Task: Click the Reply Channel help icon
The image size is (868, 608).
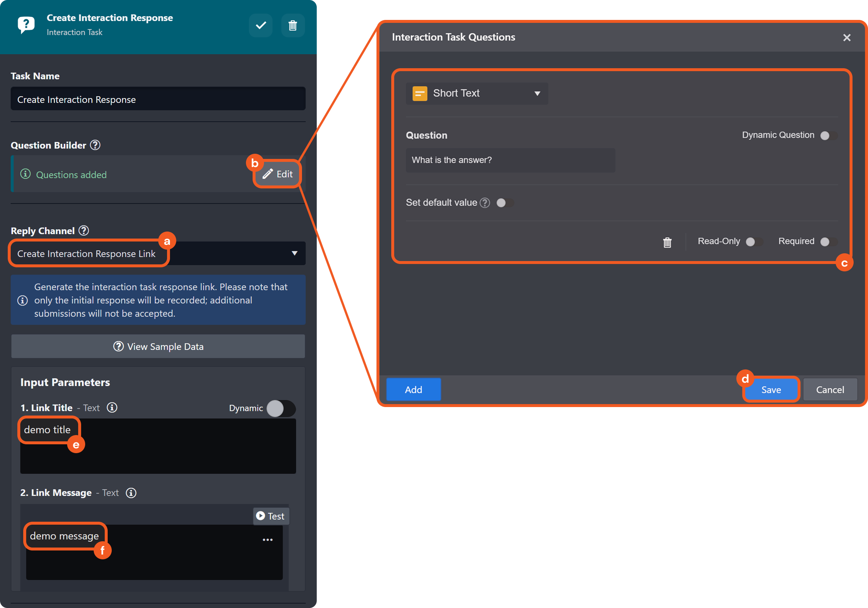Action: click(84, 231)
